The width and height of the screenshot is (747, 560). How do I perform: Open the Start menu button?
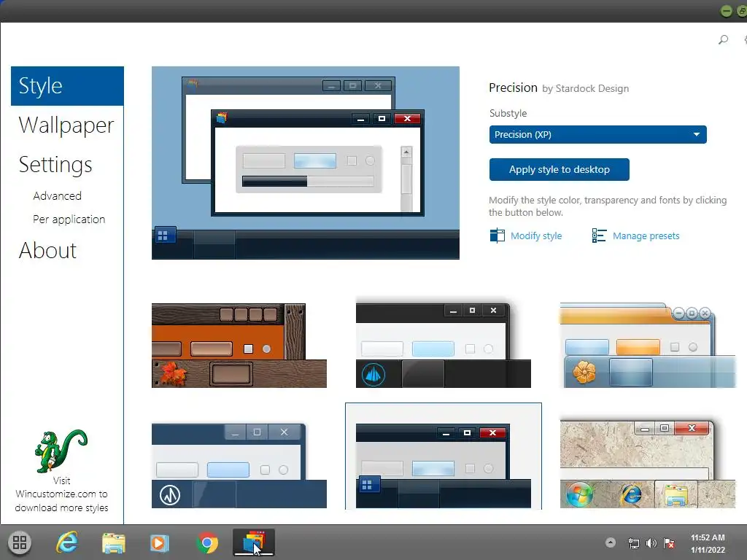coord(20,542)
